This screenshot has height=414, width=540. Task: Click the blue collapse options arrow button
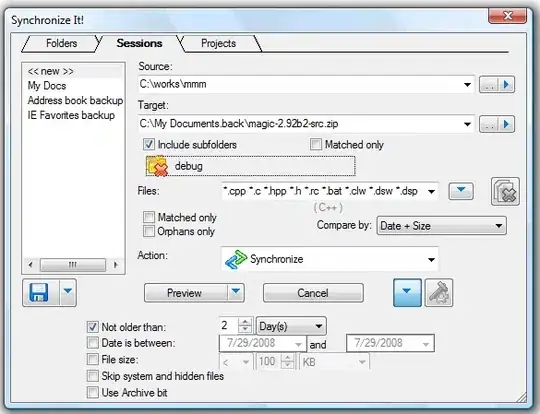(x=407, y=293)
